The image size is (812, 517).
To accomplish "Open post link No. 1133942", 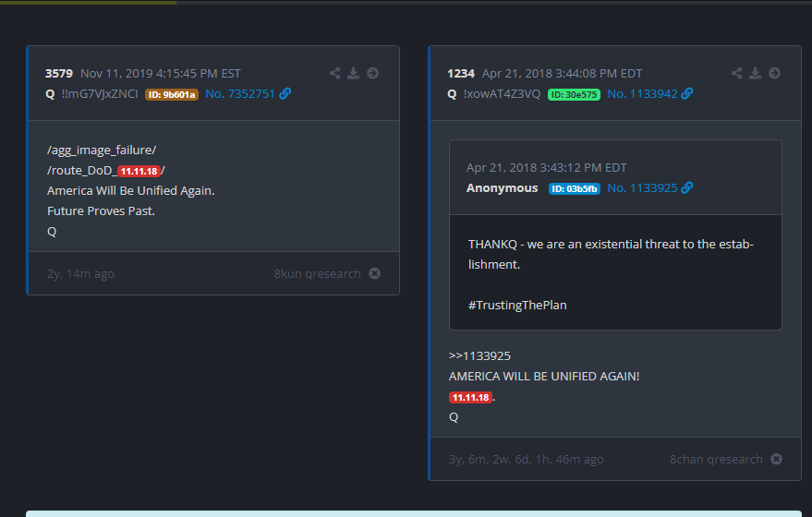I will pos(643,93).
